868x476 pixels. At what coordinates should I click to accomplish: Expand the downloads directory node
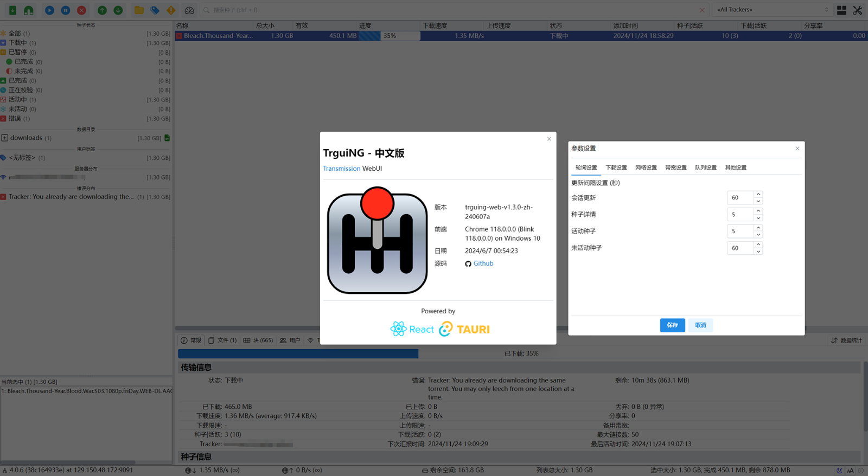(x=5, y=138)
